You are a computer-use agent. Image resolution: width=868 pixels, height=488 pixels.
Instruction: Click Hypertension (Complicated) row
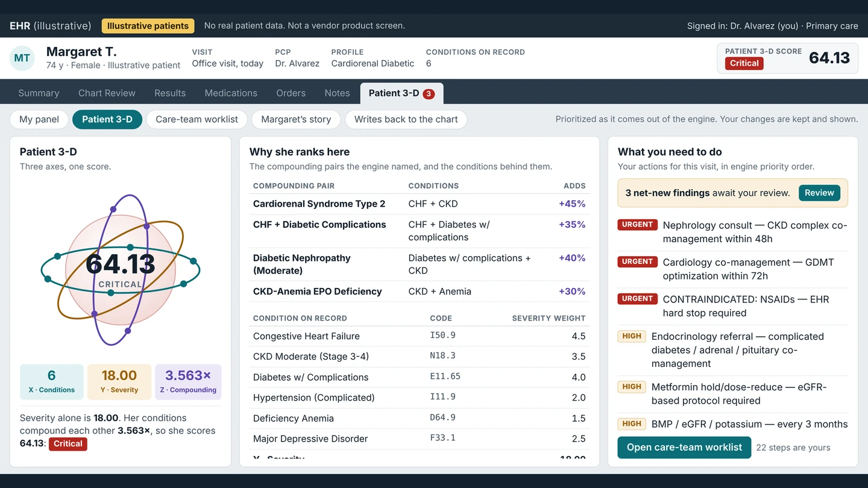(x=420, y=398)
